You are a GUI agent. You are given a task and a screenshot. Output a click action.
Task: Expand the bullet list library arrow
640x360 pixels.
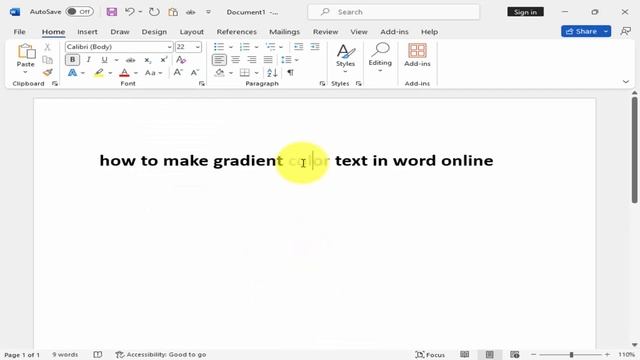231,47
